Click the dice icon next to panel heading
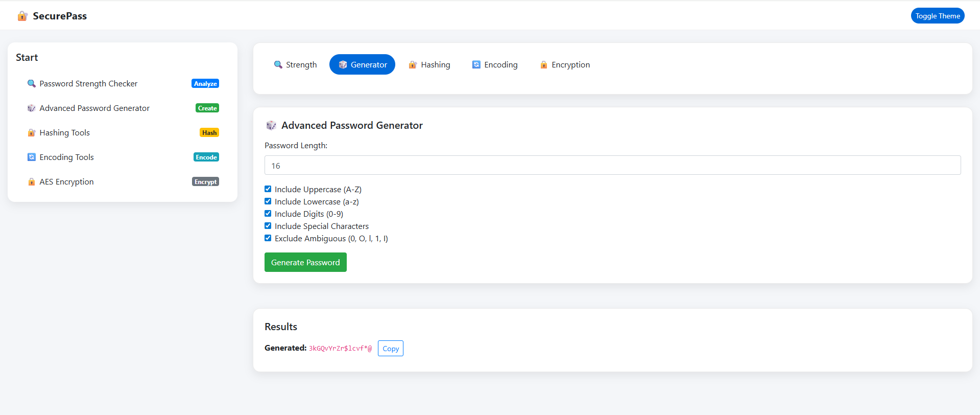Image resolution: width=980 pixels, height=415 pixels. pos(271,125)
